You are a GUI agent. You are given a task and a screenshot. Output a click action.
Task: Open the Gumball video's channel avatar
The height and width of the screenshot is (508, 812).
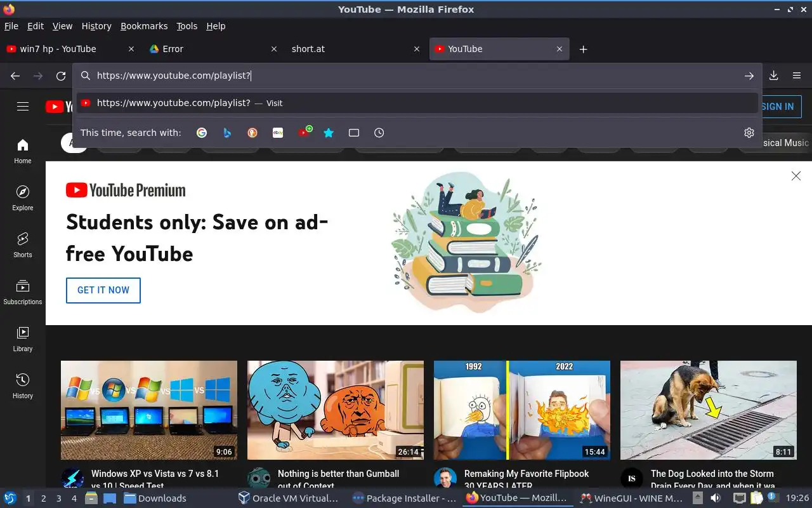259,478
